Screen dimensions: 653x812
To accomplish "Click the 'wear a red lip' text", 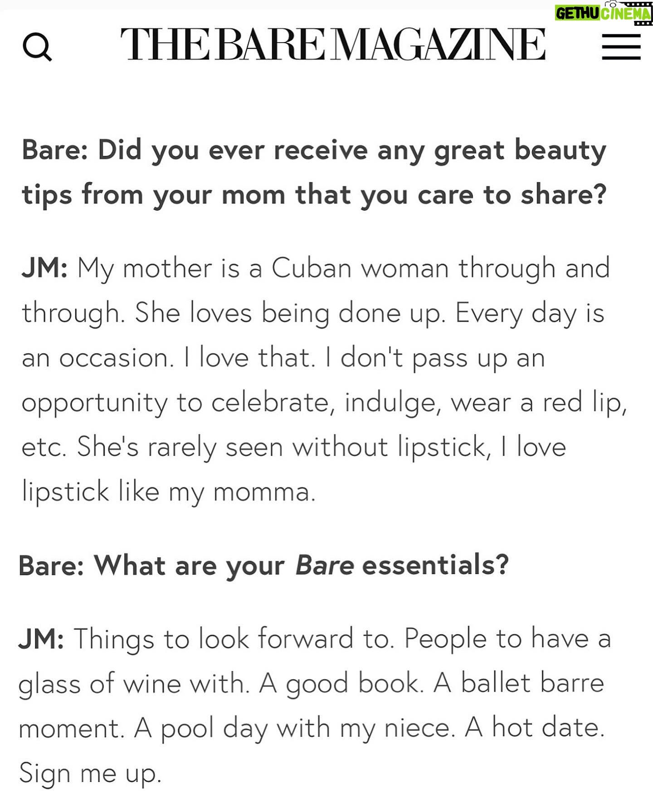I will click(x=538, y=403).
